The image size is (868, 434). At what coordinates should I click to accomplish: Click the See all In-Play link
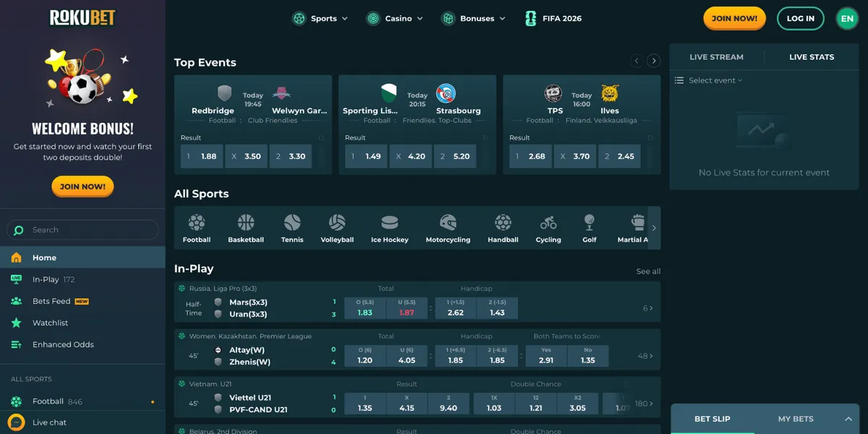pyautogui.click(x=648, y=271)
